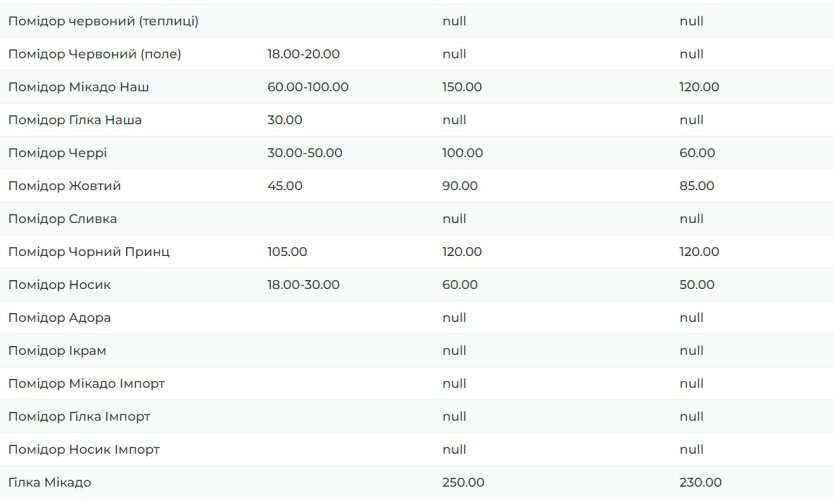Select the "Гілка Мікадо" row label
This screenshot has width=834, height=500.
click(50, 483)
